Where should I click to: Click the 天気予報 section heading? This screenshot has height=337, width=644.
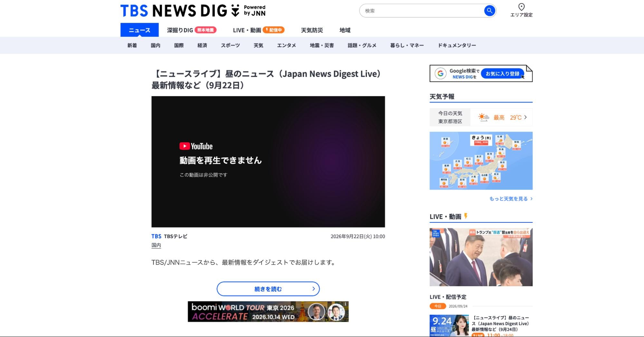(x=442, y=97)
